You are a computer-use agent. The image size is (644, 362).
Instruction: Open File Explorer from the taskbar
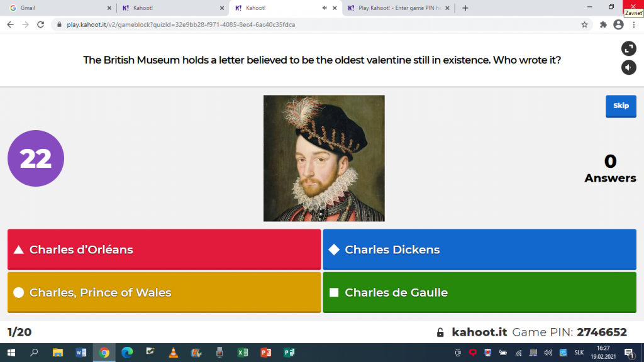pos(57,353)
